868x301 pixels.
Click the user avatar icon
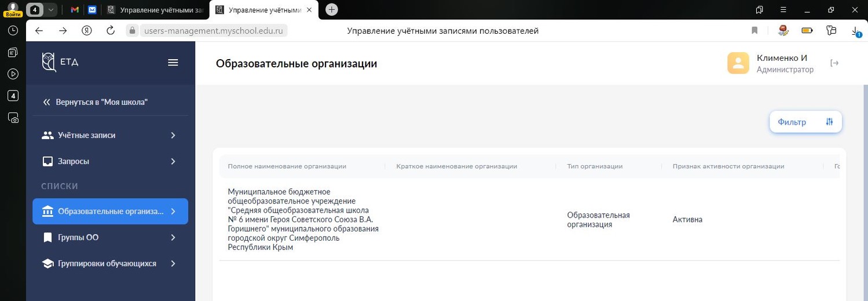(x=738, y=63)
